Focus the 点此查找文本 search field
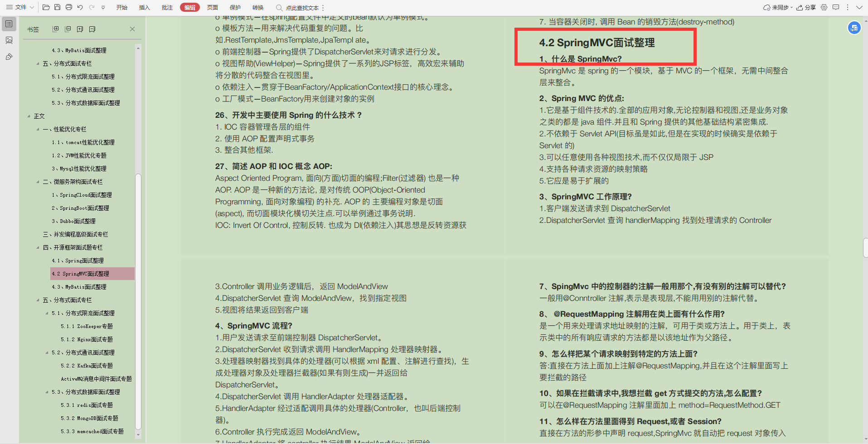The width and height of the screenshot is (868, 444). tap(302, 8)
